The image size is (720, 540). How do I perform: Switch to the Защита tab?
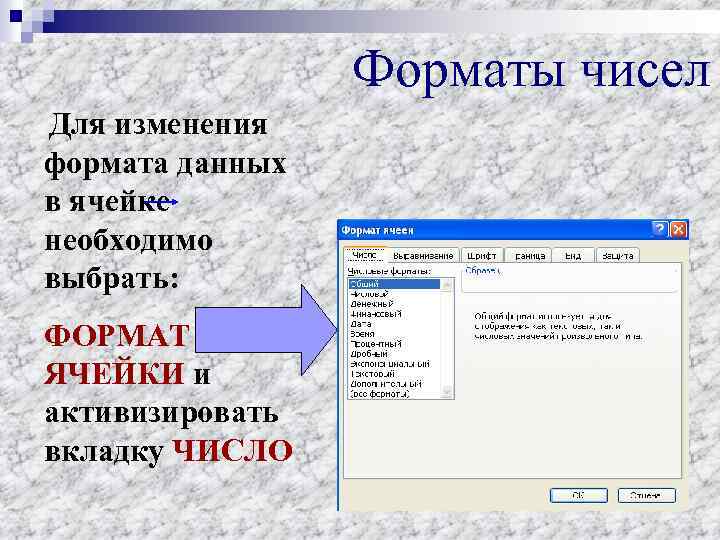[618, 256]
